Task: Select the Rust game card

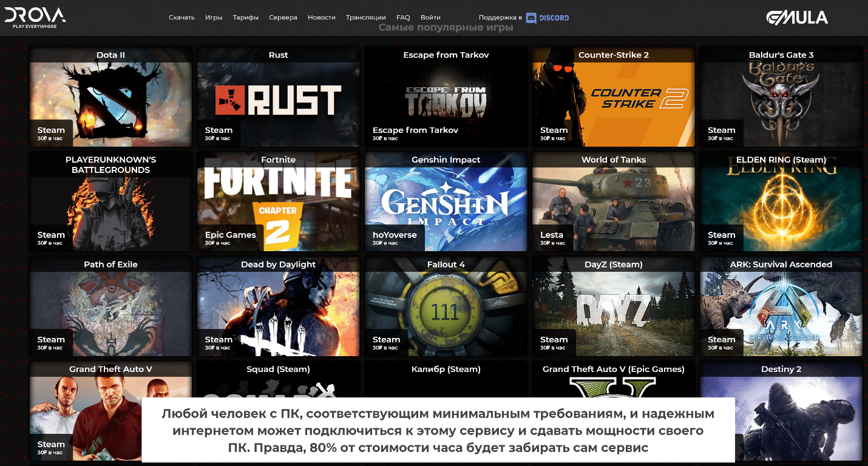Action: 278,97
